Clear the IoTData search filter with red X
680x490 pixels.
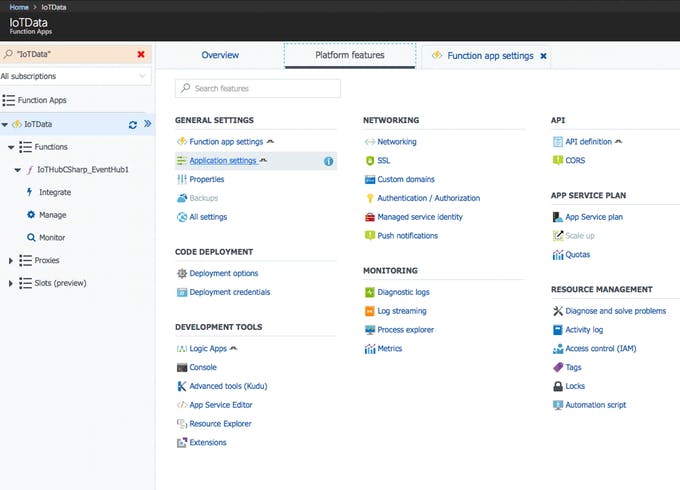coord(141,54)
